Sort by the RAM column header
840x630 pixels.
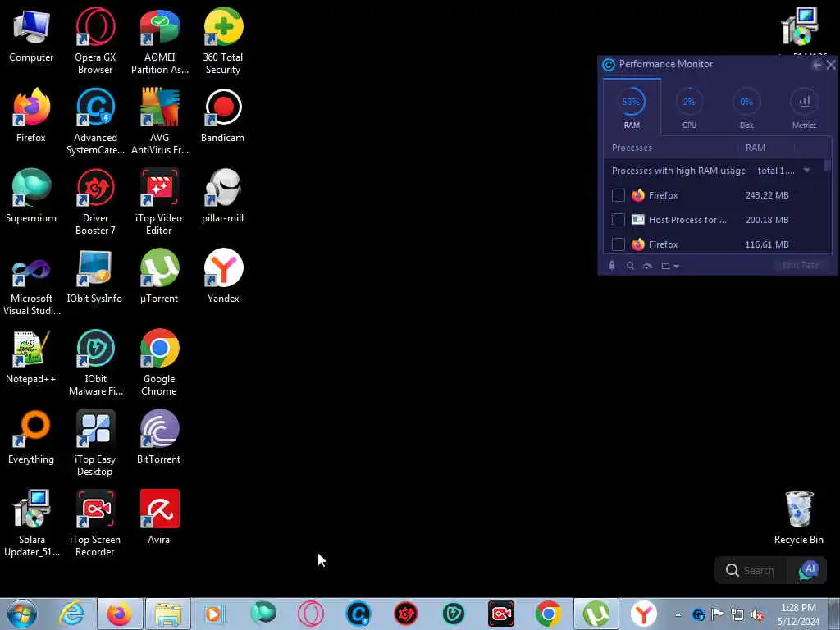click(756, 148)
